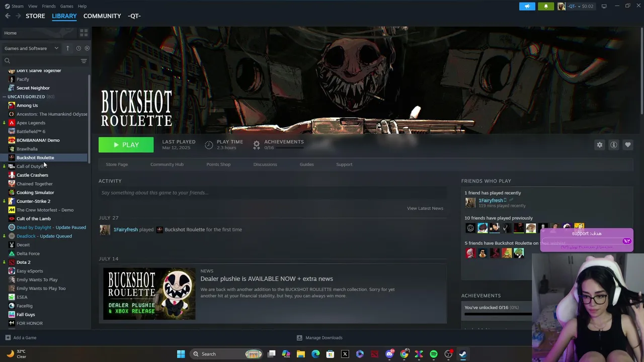Toggle the recent activity clock filter

(78, 48)
